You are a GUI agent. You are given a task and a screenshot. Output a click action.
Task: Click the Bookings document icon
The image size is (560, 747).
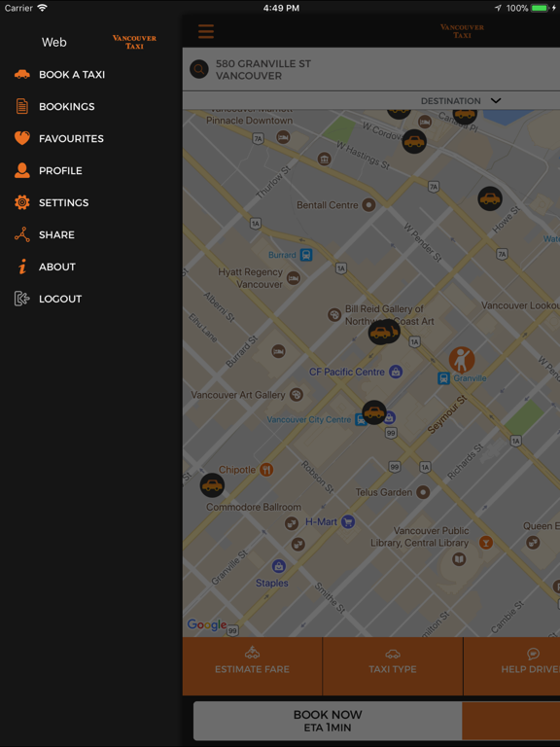pyautogui.click(x=22, y=106)
